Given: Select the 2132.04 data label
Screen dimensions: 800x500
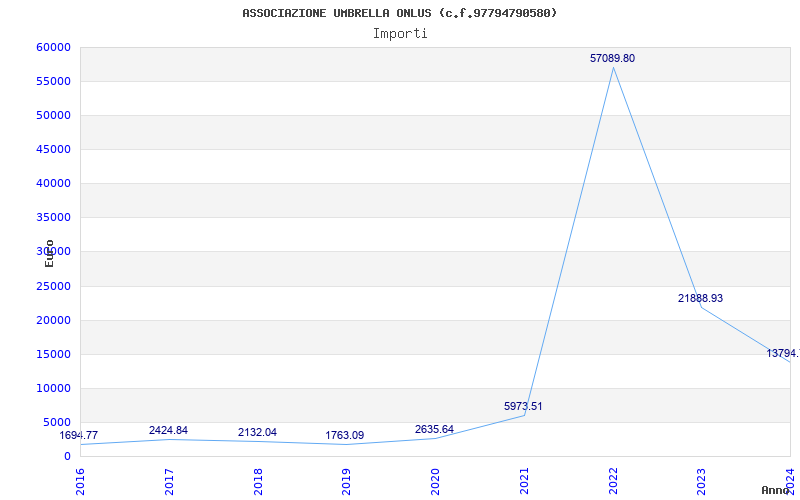Looking at the screenshot, I should click(257, 433).
